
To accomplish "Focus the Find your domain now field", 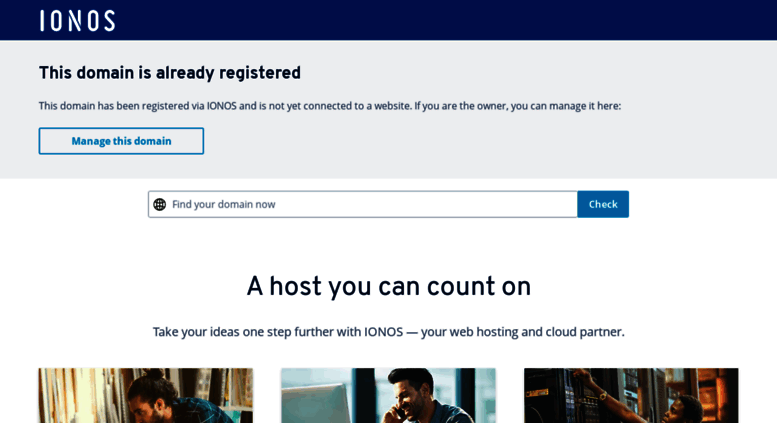I will click(370, 204).
